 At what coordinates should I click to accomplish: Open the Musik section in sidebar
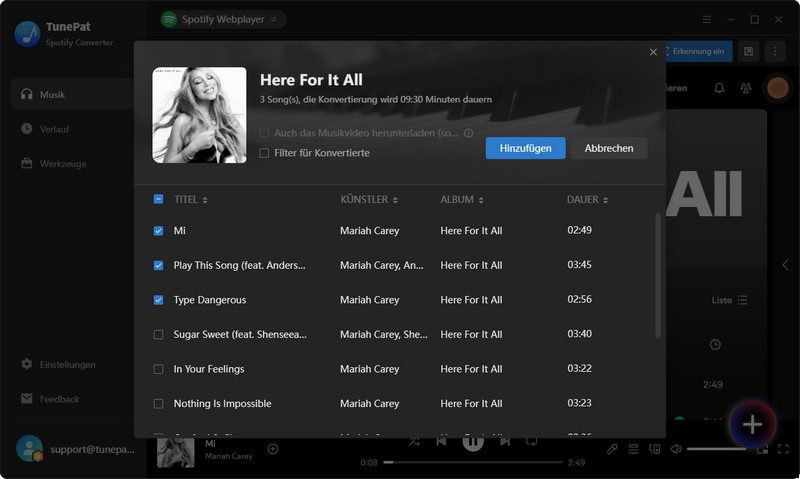[x=72, y=94]
